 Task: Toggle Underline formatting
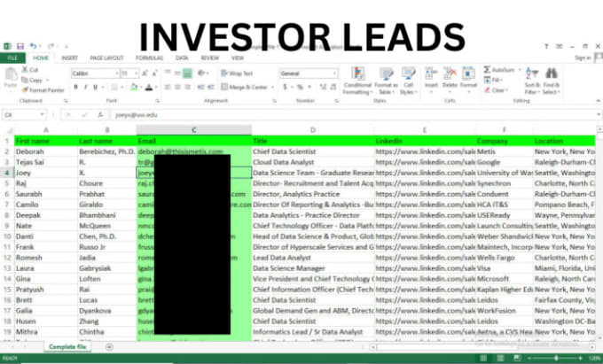96,87
